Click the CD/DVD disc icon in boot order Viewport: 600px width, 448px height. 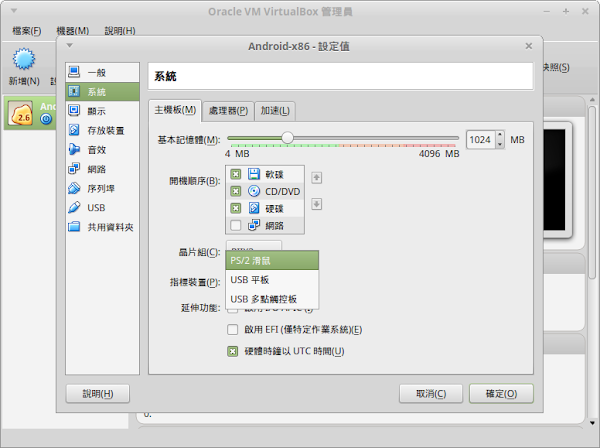[x=254, y=191]
